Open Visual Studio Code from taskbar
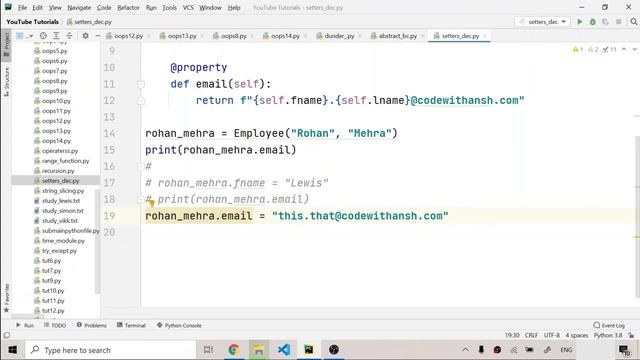 click(284, 350)
